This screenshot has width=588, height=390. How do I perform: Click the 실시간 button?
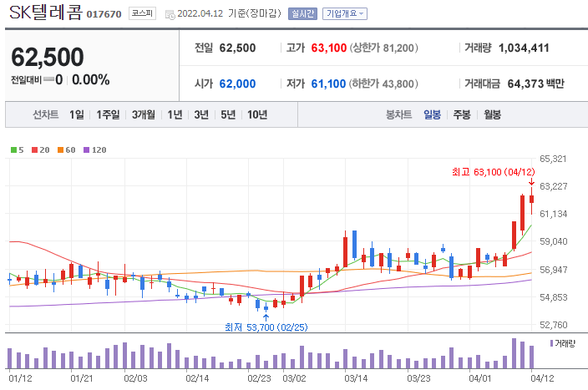(x=302, y=14)
